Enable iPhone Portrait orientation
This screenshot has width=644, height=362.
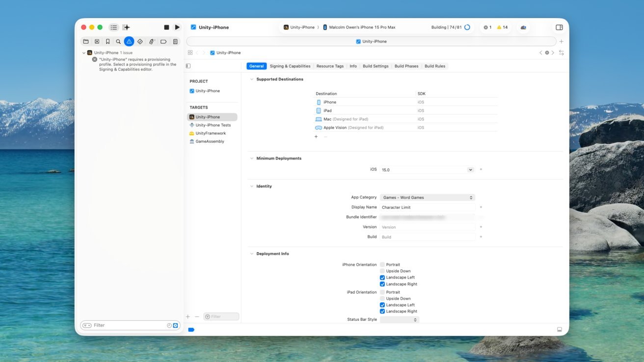point(382,265)
